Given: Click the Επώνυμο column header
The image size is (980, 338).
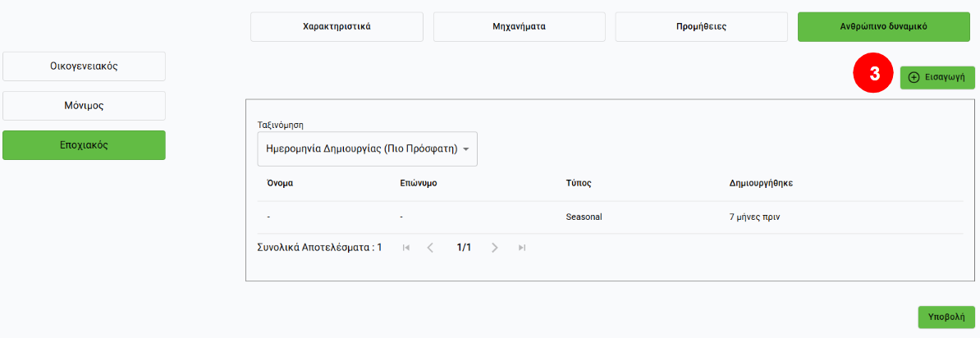Looking at the screenshot, I should click(x=418, y=183).
